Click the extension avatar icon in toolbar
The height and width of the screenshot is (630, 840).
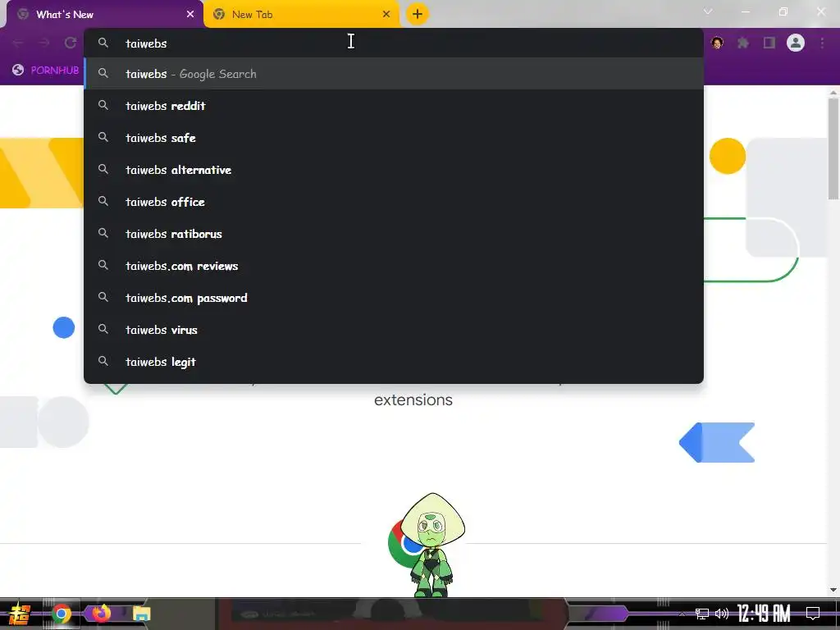click(x=717, y=43)
